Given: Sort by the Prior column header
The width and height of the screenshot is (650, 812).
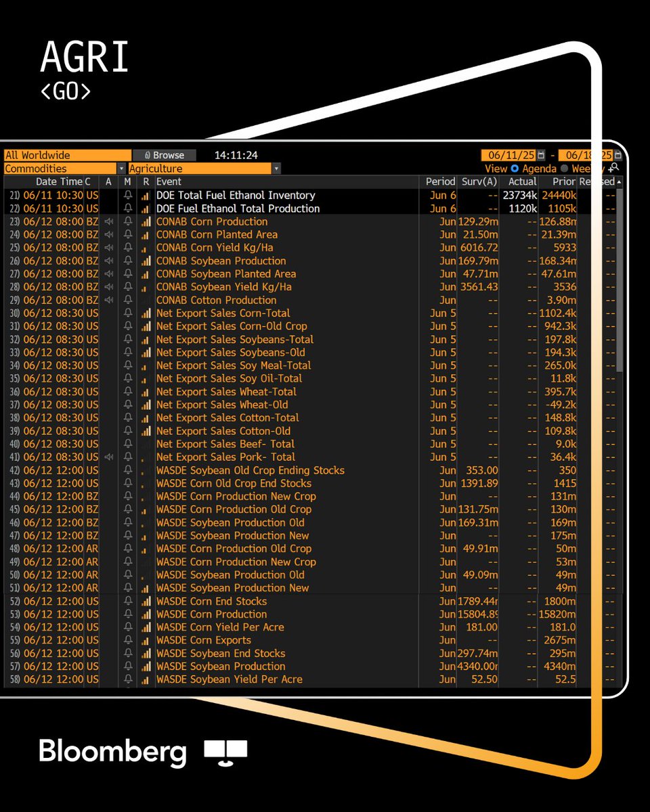Looking at the screenshot, I should 563,182.
